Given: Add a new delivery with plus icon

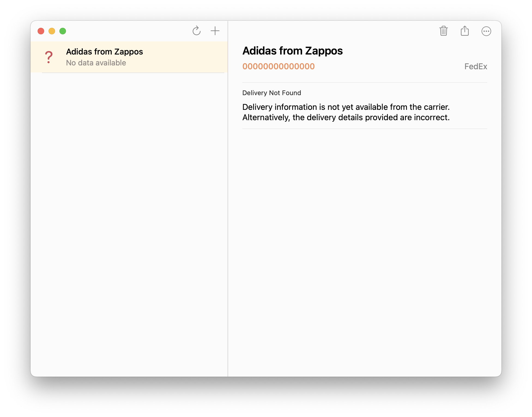Looking at the screenshot, I should click(x=215, y=31).
